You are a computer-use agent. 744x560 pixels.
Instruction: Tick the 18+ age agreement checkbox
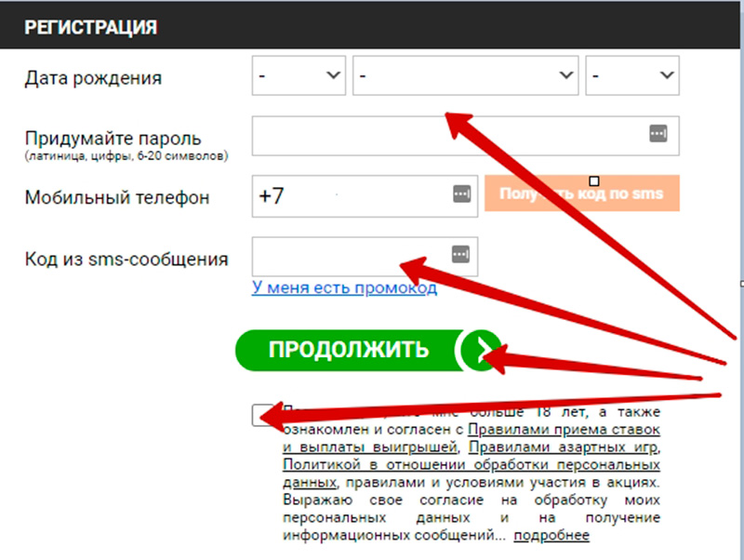[x=262, y=414]
